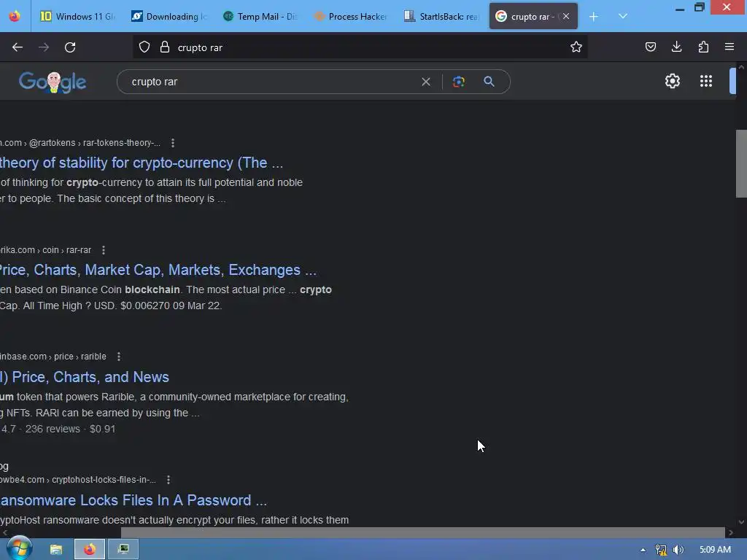This screenshot has height=560, width=747.
Task: Go back to the previous page
Action: point(18,47)
